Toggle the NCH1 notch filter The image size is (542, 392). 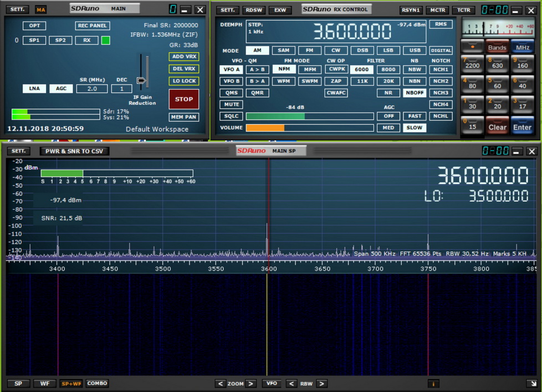[x=441, y=69]
